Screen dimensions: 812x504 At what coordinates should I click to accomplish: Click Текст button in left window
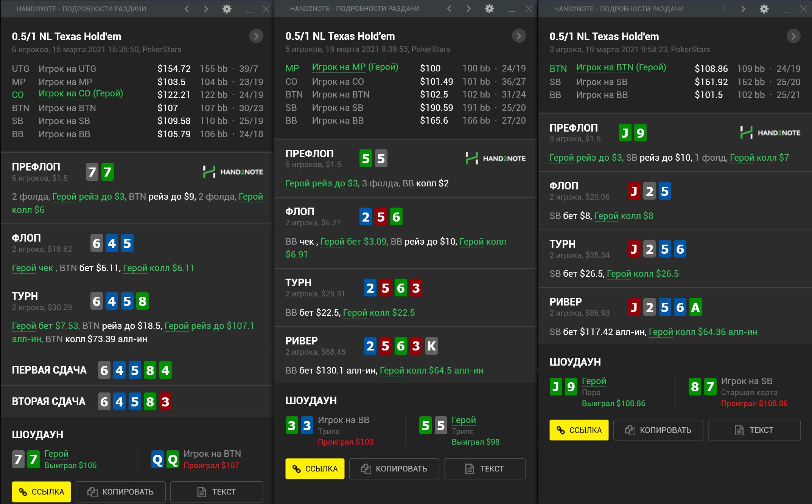(x=216, y=492)
